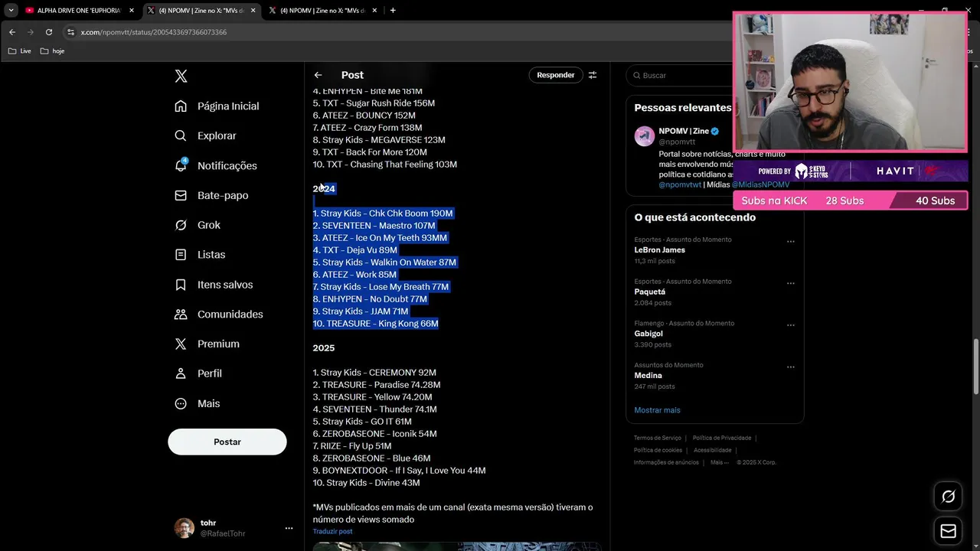
Task: Open the Live bookmarks folder
Action: click(x=19, y=51)
